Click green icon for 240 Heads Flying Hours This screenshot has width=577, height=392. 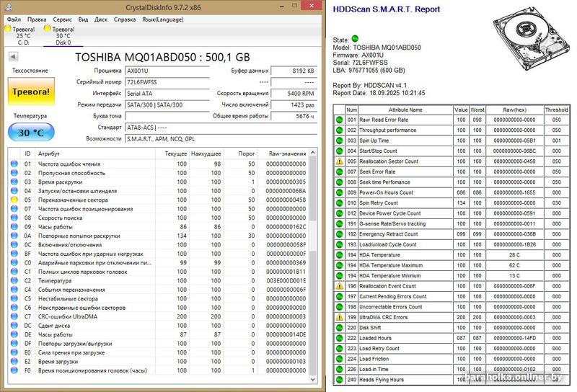point(339,380)
